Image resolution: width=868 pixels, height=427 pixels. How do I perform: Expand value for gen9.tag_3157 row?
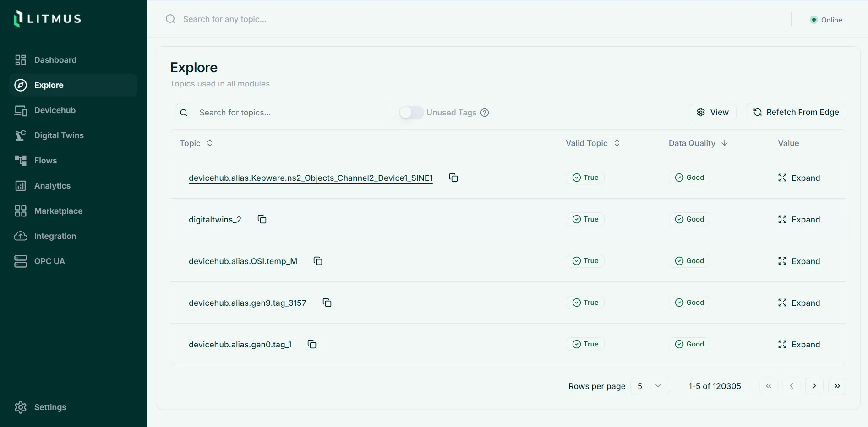(799, 303)
